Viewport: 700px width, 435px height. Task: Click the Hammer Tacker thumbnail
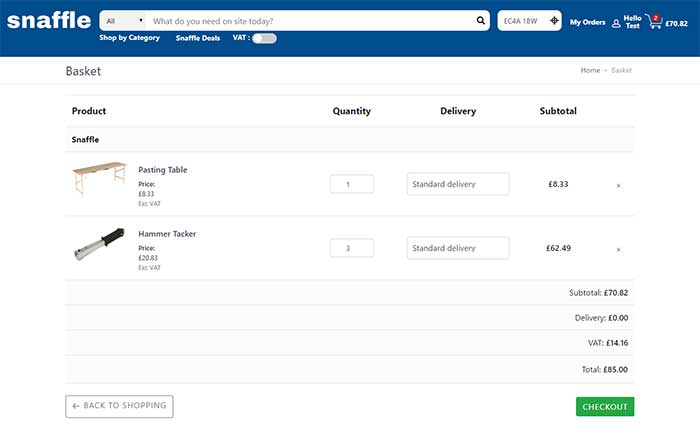point(99,244)
